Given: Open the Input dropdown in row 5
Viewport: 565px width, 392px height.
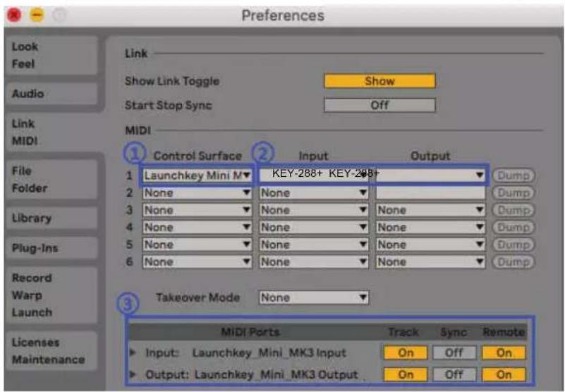Looking at the screenshot, I should pyautogui.click(x=313, y=245).
